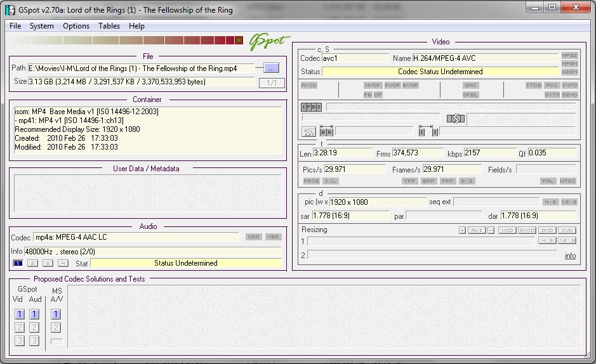Click the 1/1 file counter button

272,82
